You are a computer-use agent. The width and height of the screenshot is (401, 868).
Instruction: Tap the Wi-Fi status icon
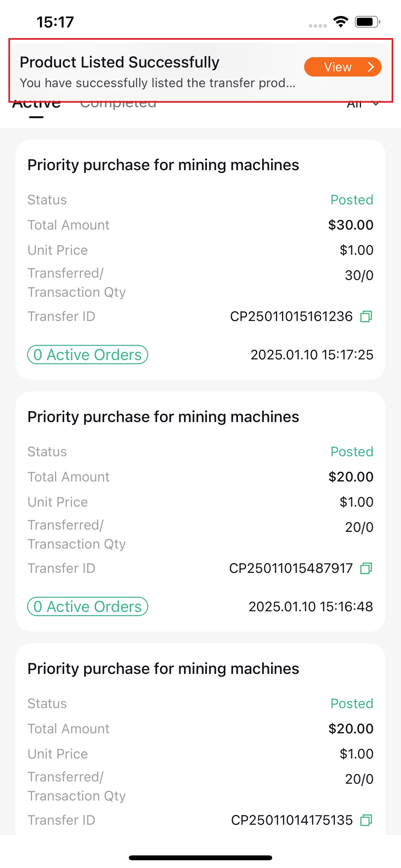[340, 22]
